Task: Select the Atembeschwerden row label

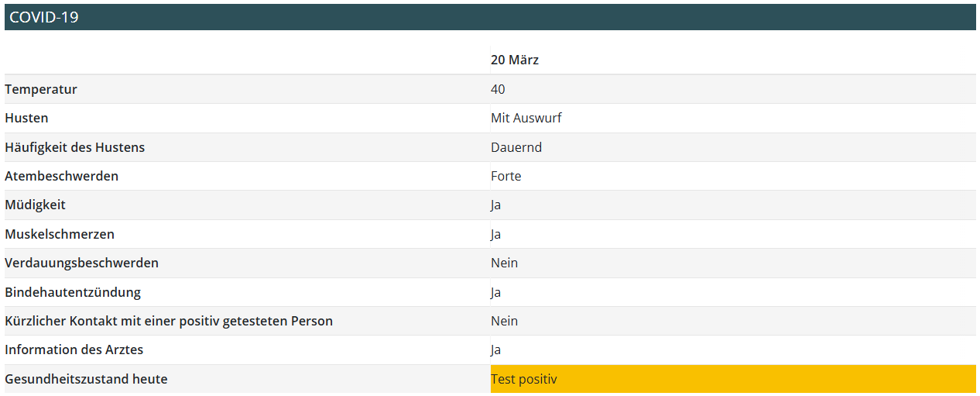Action: click(62, 176)
